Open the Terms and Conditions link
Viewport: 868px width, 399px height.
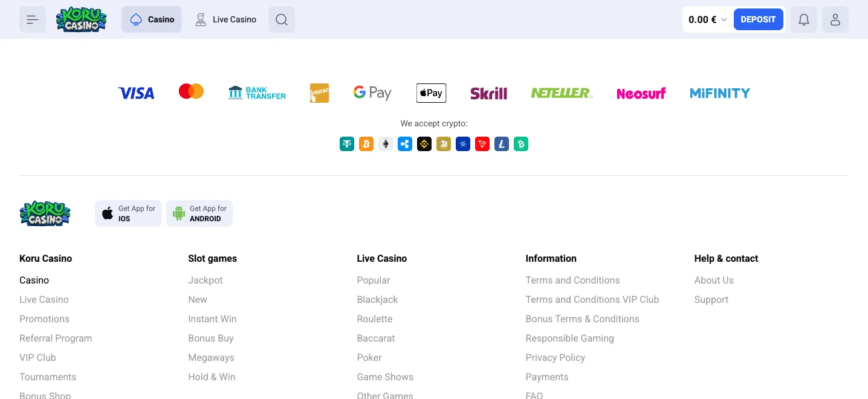[573, 280]
